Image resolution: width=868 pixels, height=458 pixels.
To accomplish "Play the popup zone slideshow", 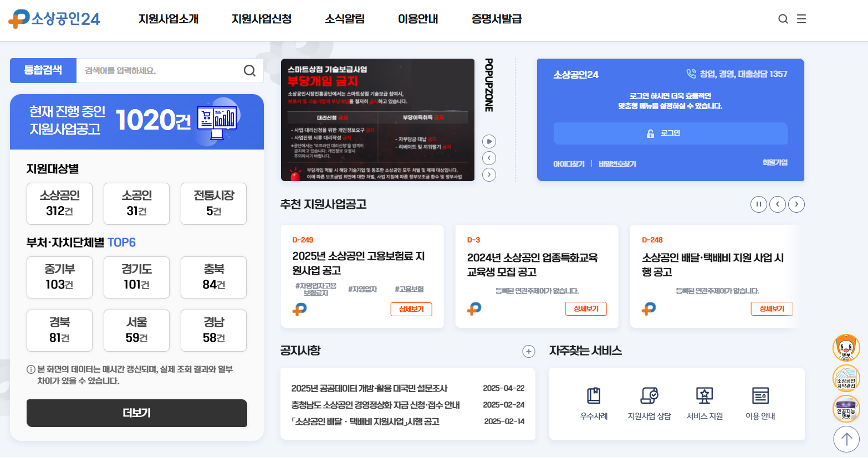I will [489, 141].
